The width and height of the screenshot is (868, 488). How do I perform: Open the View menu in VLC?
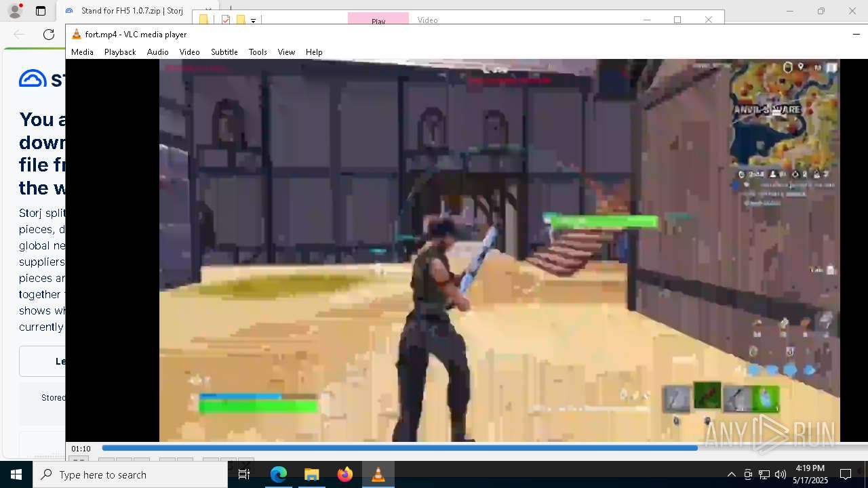pyautogui.click(x=286, y=52)
